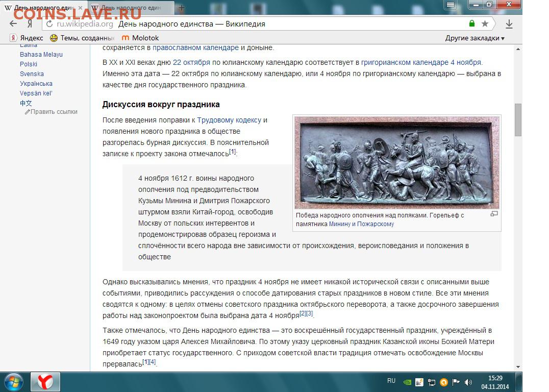Screen dimensions: 549x392
Task: Open footnote [4] after 'прервалась'
Action: click(x=153, y=361)
